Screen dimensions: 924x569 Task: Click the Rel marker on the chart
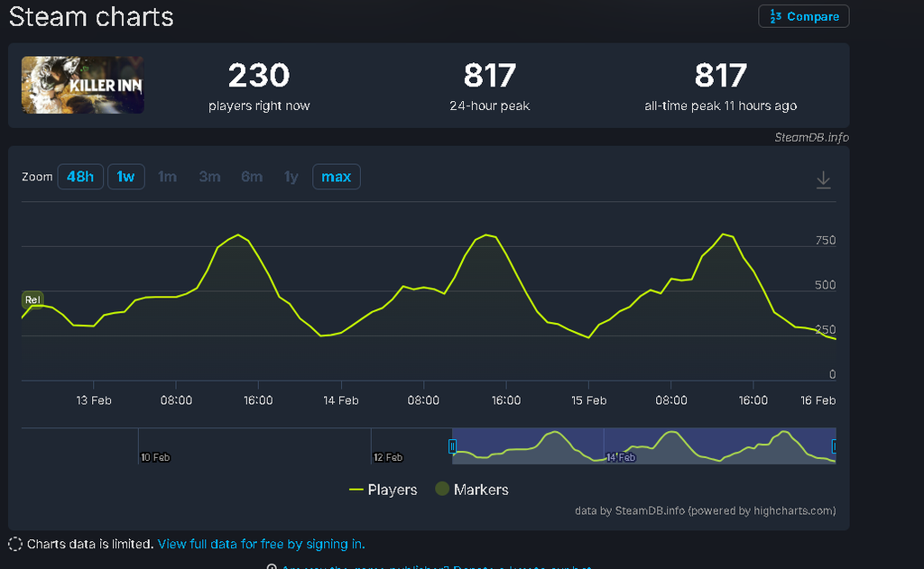click(32, 300)
